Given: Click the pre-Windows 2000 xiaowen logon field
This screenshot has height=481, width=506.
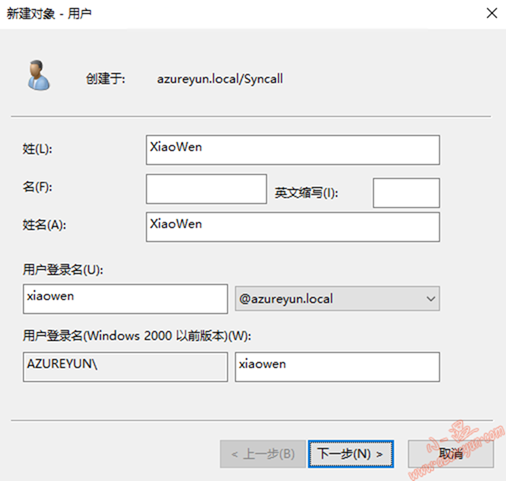Looking at the screenshot, I should pyautogui.click(x=337, y=367).
